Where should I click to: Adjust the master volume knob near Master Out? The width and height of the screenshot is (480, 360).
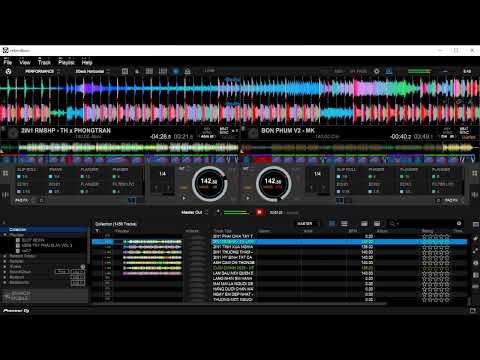[x=218, y=212]
